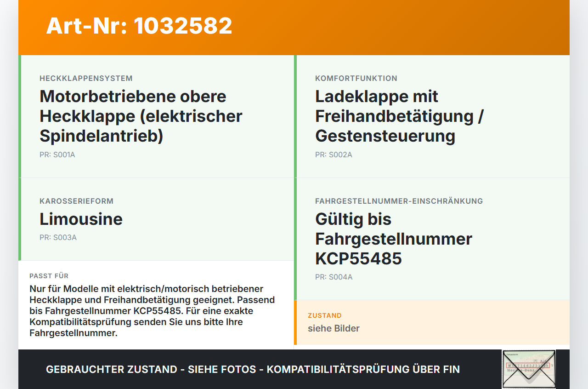The image size is (588, 389).
Task: Open the envelope thumbnail image
Action: [x=529, y=369]
